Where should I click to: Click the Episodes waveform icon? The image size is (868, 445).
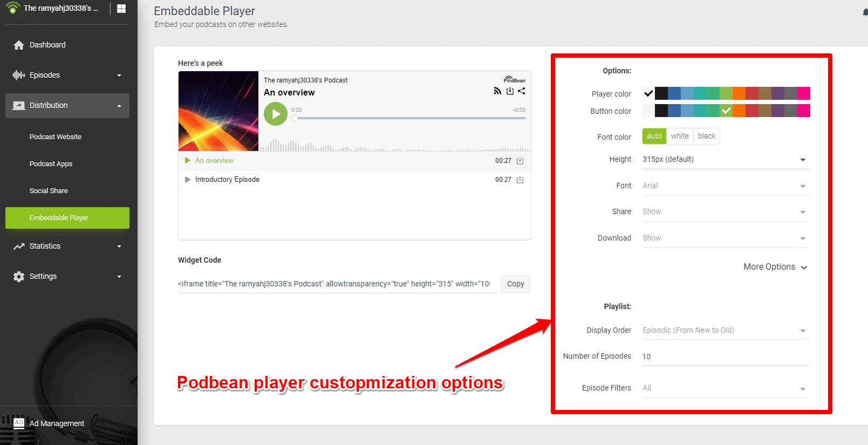pos(19,75)
